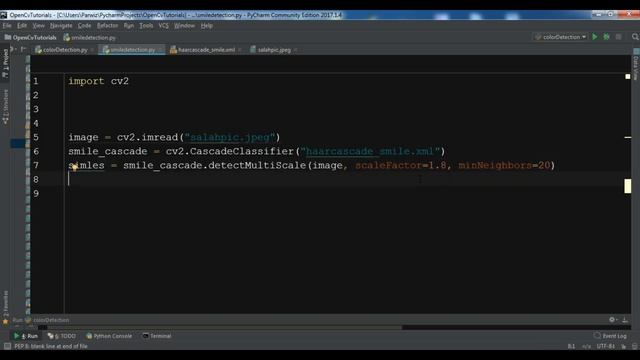Click the 'scaleFactor=1.8' argument
This screenshot has width=640, height=360.
click(401, 165)
